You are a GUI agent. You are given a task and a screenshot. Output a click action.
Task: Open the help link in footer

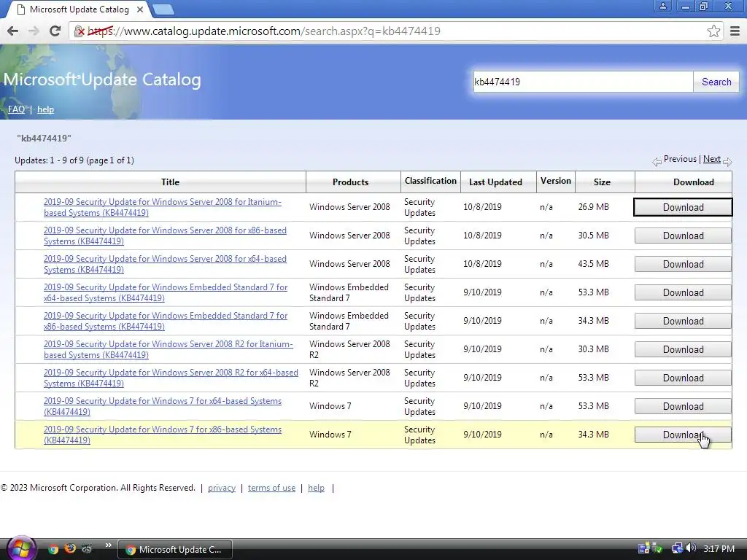316,488
